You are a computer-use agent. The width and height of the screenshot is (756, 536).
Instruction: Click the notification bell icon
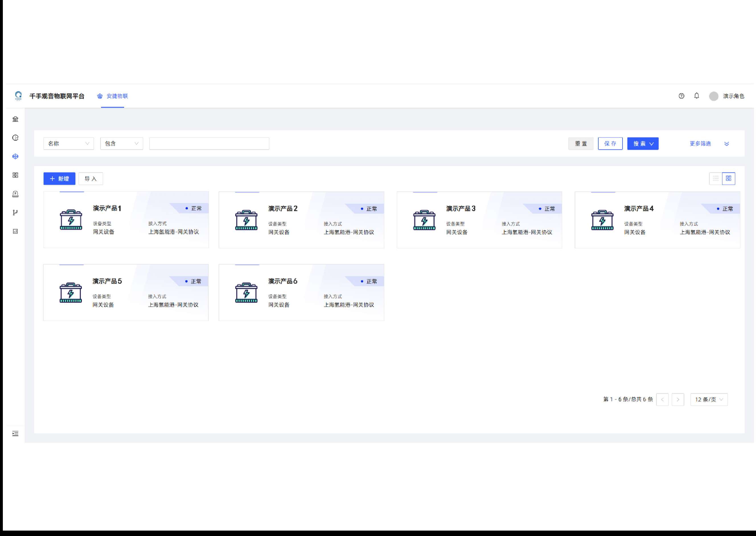tap(696, 96)
